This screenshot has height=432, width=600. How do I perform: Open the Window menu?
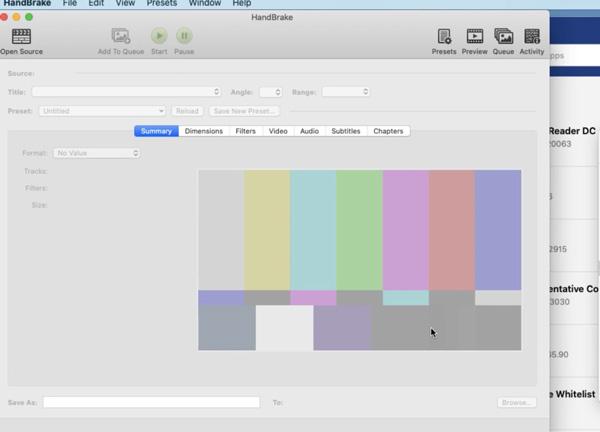[205, 3]
